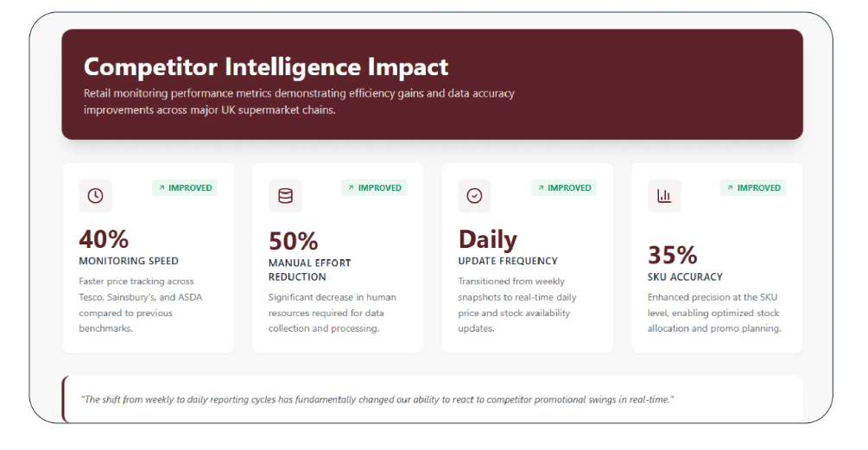Image resolution: width=868 pixels, height=450 pixels.
Task: Select the SKU ACCURACY label
Action: tap(685, 277)
